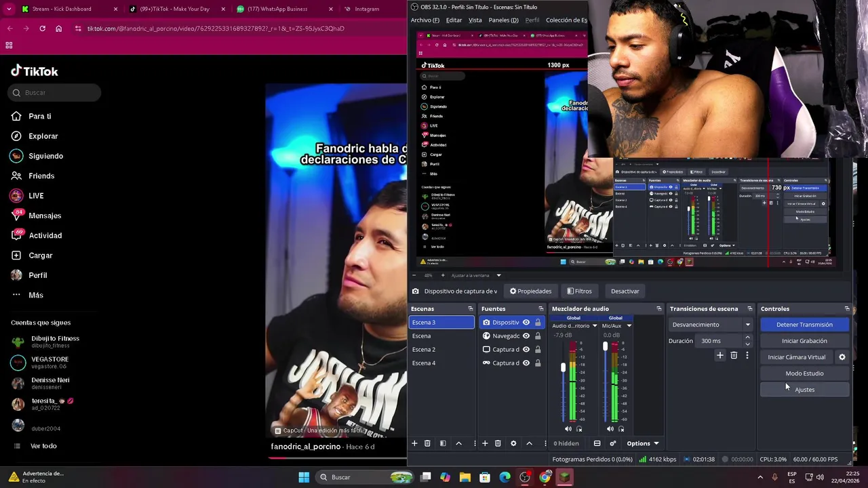Toggle monitoring headphone icon under Mic/Aux

(x=621, y=428)
